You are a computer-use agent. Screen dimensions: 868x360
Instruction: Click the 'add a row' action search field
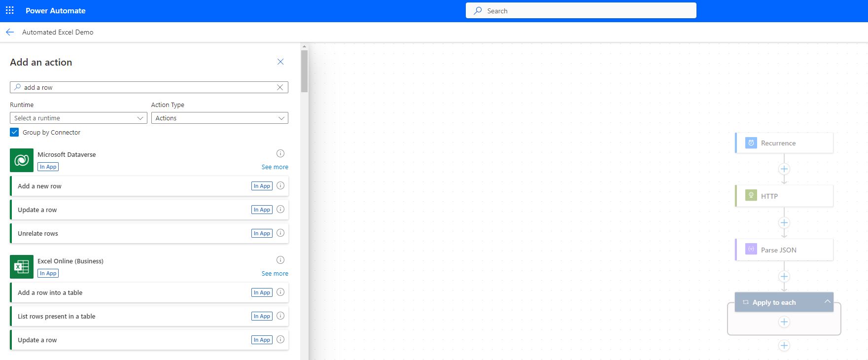pos(149,87)
